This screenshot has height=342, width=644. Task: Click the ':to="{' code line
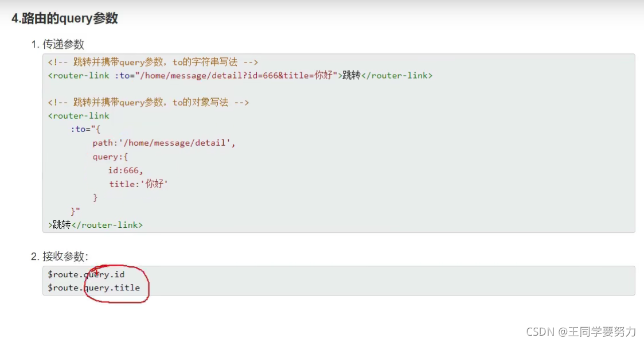pos(85,129)
